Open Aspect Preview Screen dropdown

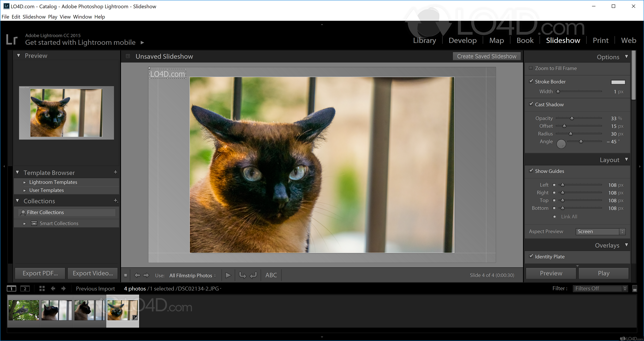tap(600, 231)
